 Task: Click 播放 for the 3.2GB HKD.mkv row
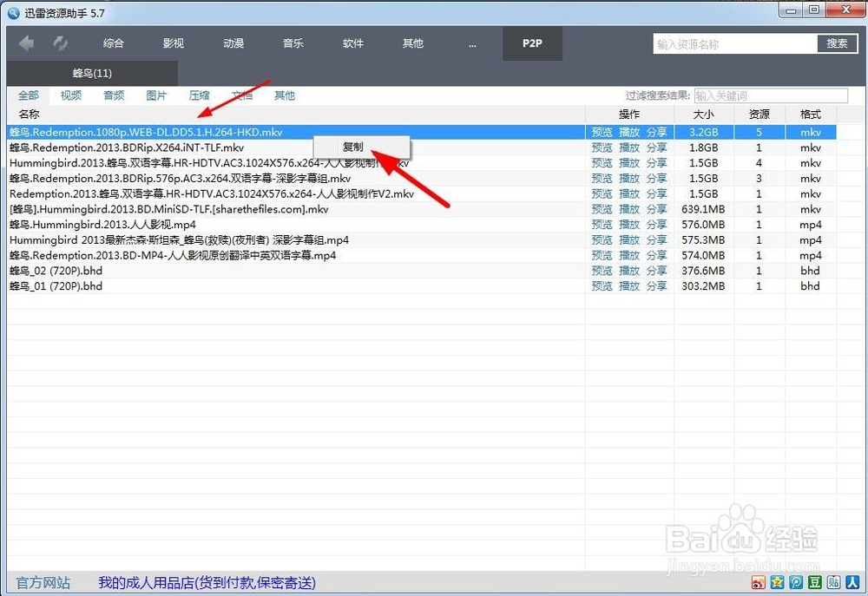pos(629,132)
